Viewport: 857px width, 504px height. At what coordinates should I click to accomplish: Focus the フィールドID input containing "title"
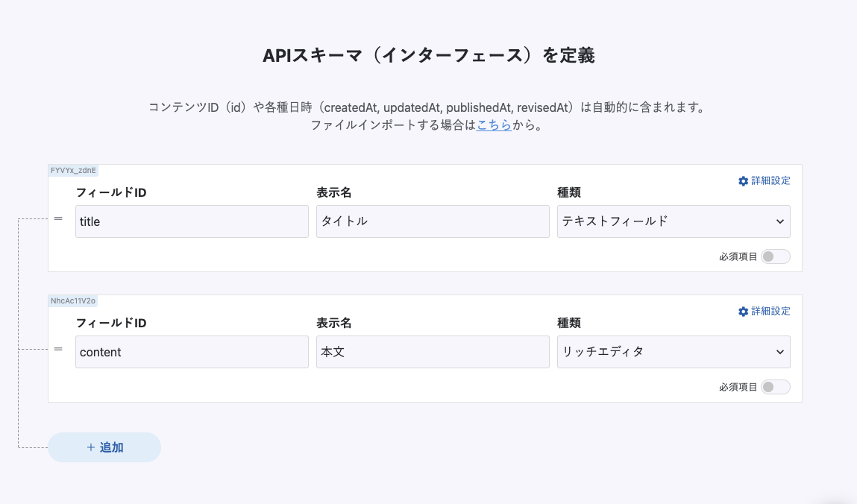pyautogui.click(x=192, y=221)
